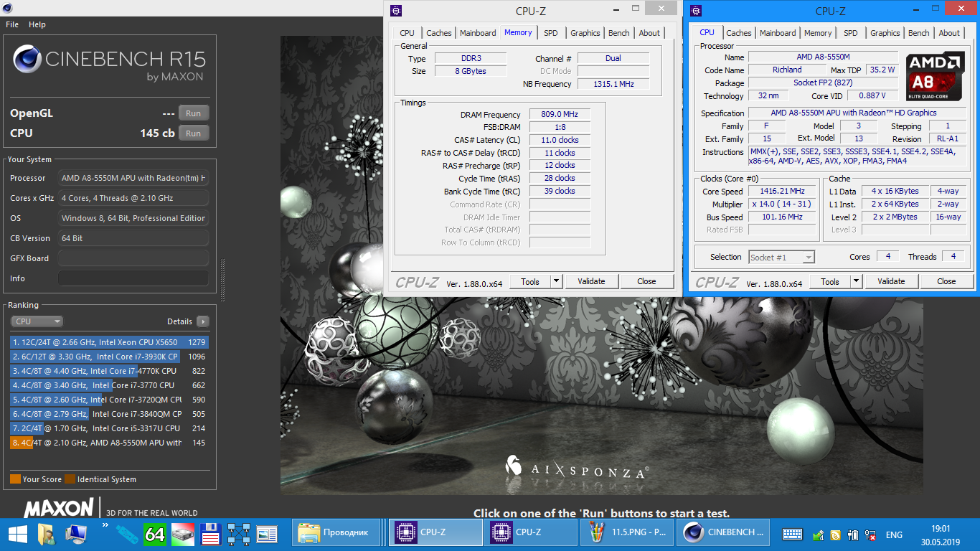Click the empty Info field
The height and width of the screenshot is (551, 980).
pyautogui.click(x=133, y=278)
